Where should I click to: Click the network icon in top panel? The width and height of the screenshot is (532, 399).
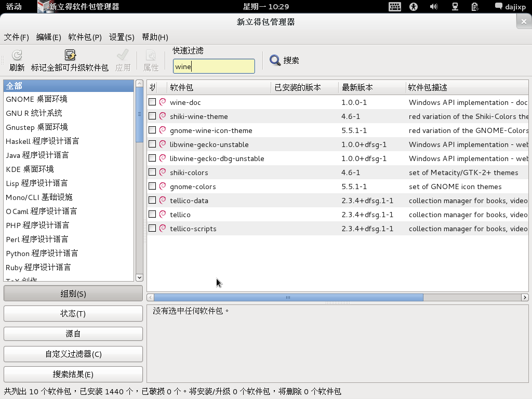(455, 6)
